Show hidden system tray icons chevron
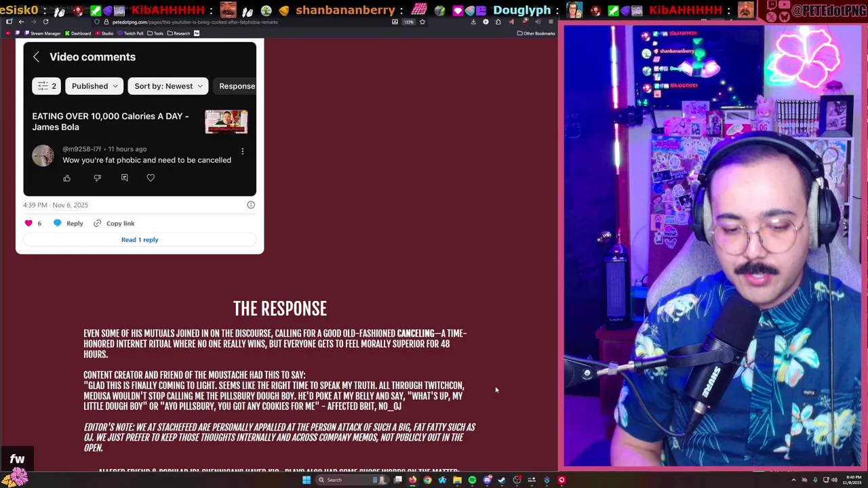Image resolution: width=868 pixels, height=488 pixels. click(x=793, y=480)
